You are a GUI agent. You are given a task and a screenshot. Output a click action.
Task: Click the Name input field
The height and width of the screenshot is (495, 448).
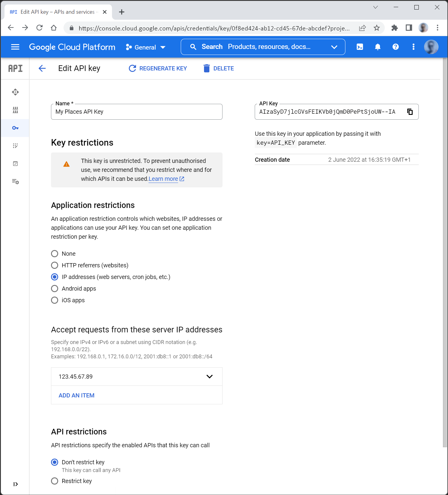pyautogui.click(x=137, y=112)
